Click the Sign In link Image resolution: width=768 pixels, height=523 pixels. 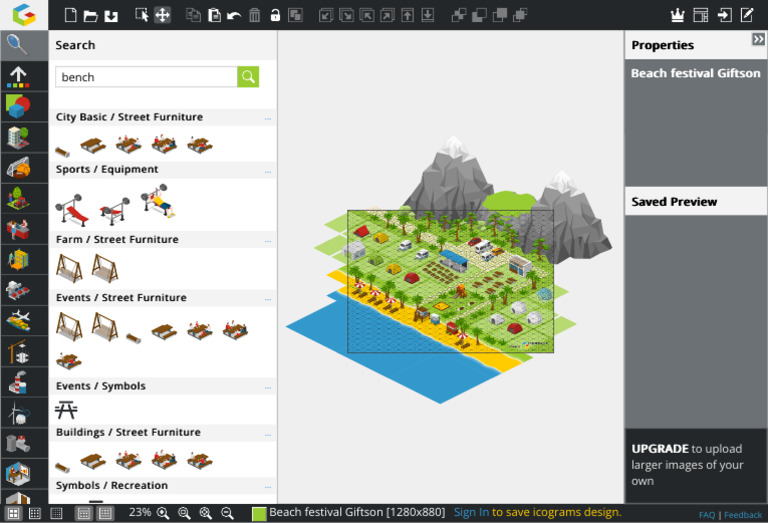click(x=471, y=512)
